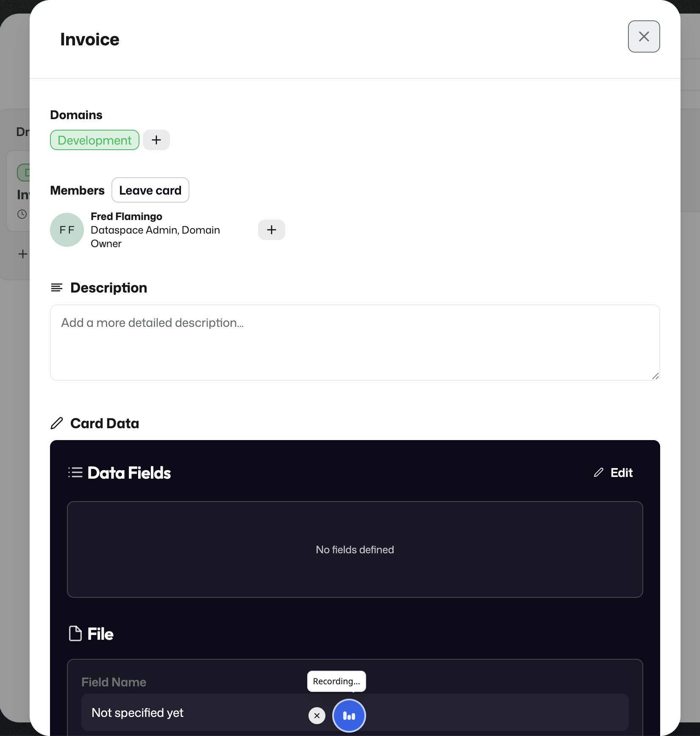Click the Data Fields list icon
700x736 pixels.
[75, 472]
